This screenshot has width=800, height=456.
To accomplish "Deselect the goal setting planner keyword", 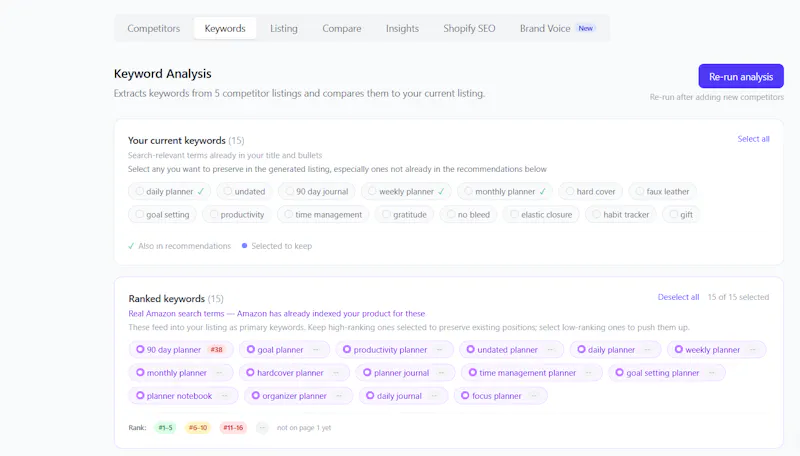I will [667, 372].
